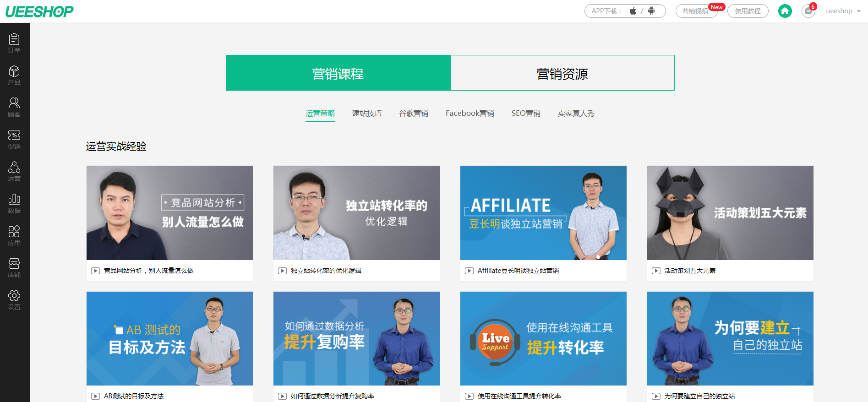Open video titled AB测试的目标及方法

tap(134, 396)
